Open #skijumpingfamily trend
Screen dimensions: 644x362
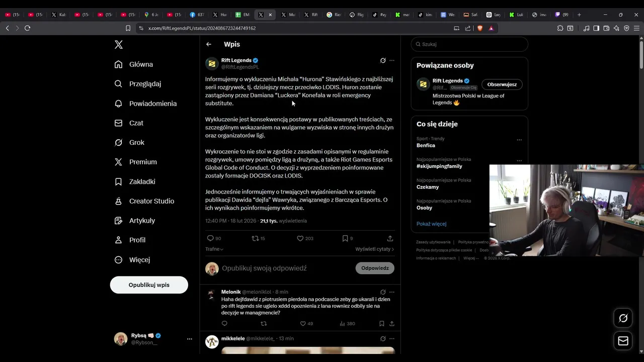click(x=439, y=166)
